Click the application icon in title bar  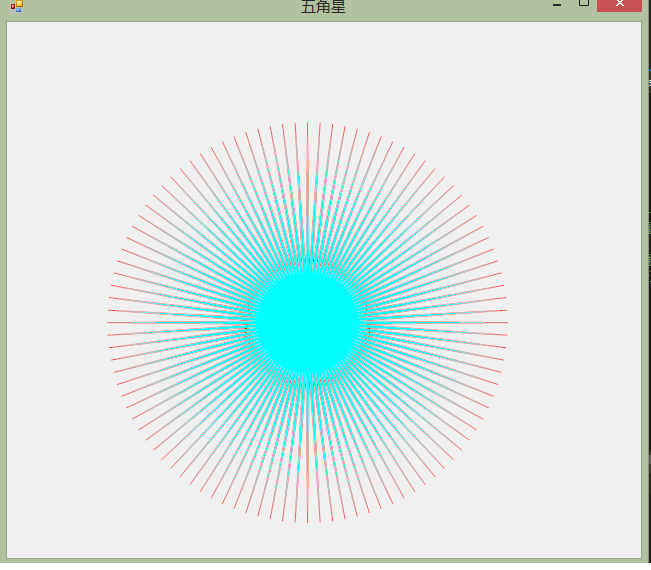16,6
